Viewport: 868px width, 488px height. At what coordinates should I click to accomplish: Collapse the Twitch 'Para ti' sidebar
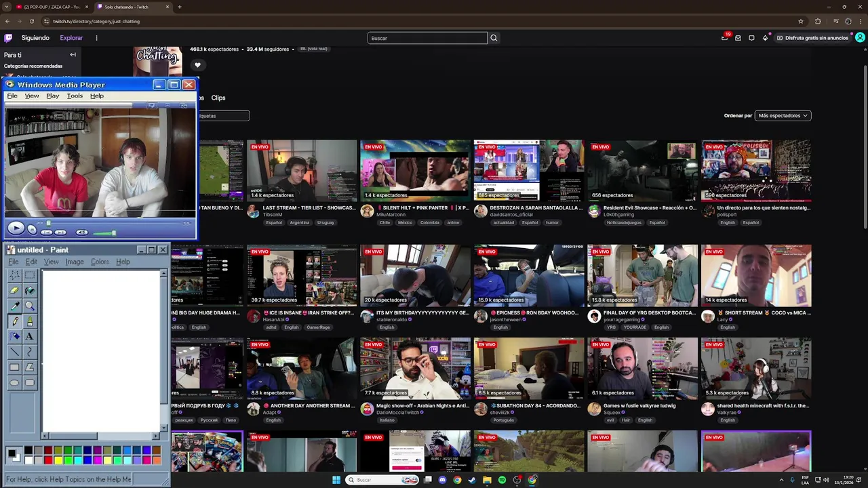73,55
